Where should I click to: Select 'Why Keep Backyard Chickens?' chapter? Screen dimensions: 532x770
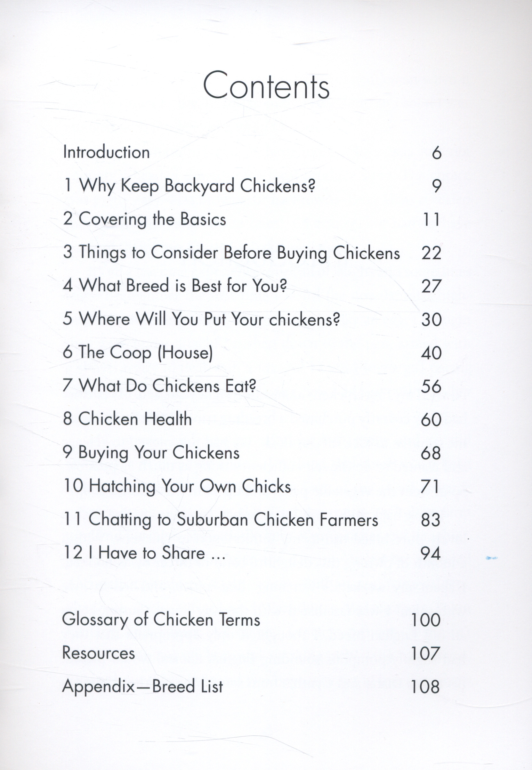click(x=189, y=186)
